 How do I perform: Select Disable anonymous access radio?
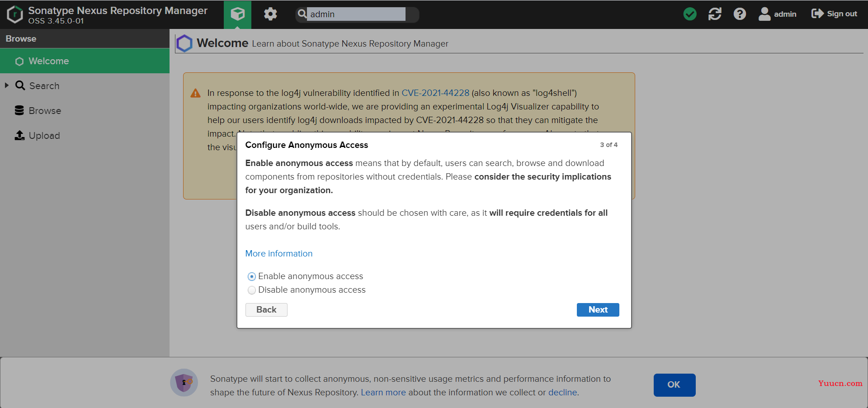click(252, 290)
